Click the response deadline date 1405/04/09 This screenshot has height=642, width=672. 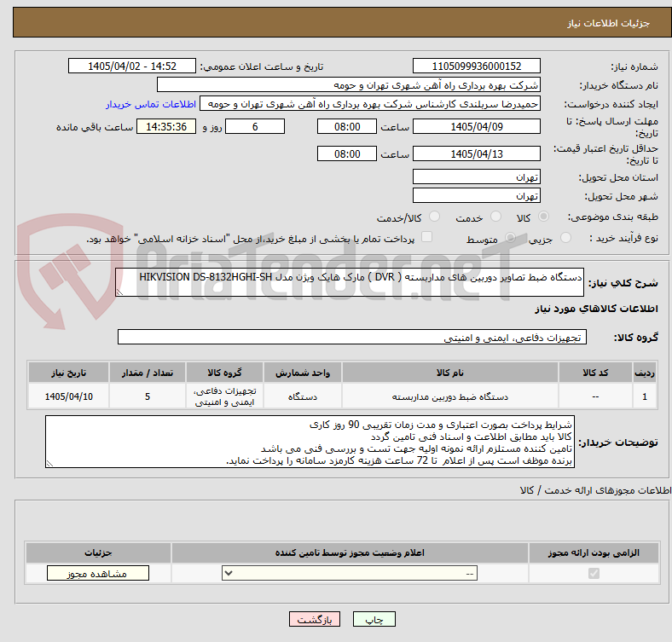(476, 126)
